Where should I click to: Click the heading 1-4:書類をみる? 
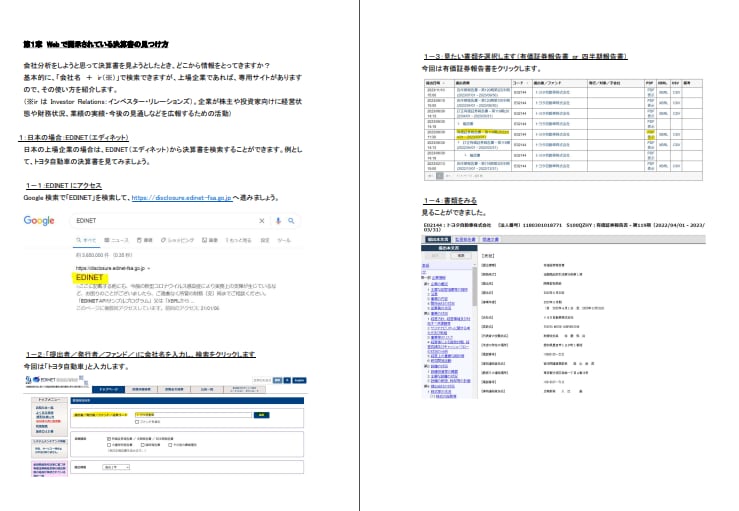tap(450, 200)
